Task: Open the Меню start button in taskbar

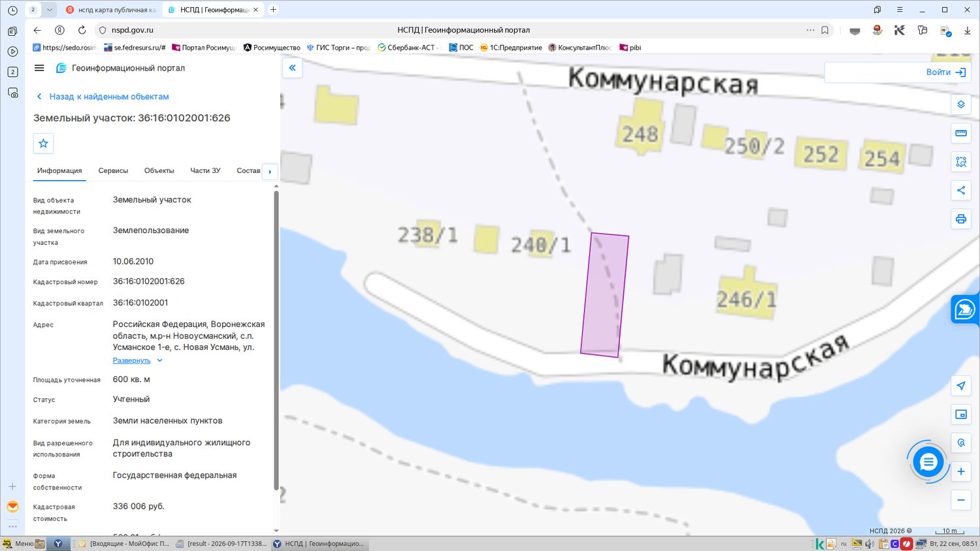Action: click(18, 543)
